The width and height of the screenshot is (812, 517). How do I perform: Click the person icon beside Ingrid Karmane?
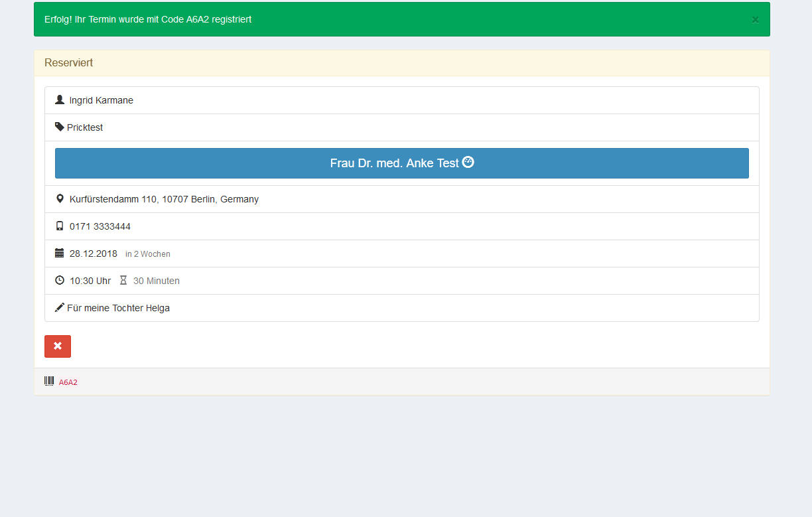[x=60, y=100]
